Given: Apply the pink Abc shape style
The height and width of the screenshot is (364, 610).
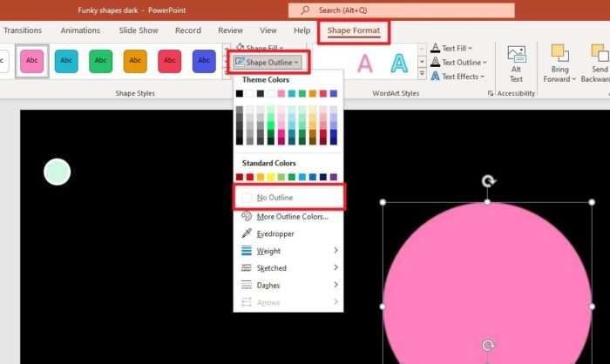Looking at the screenshot, I should coord(32,61).
